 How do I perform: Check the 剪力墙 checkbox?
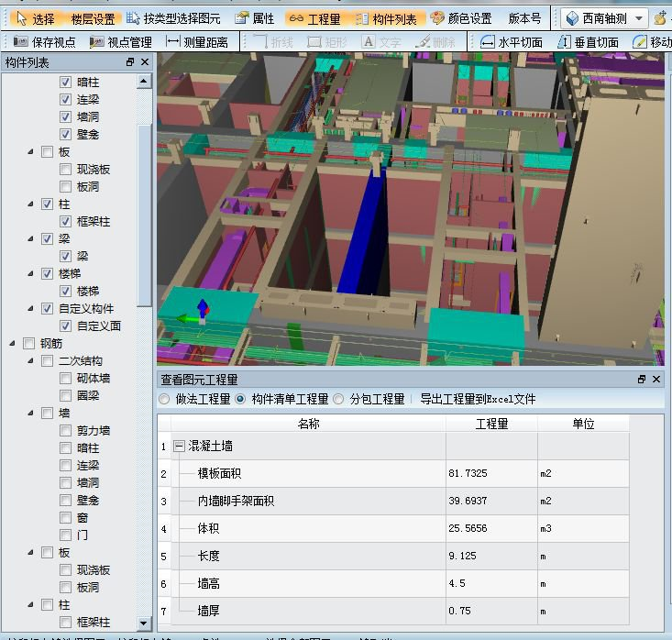(x=65, y=430)
